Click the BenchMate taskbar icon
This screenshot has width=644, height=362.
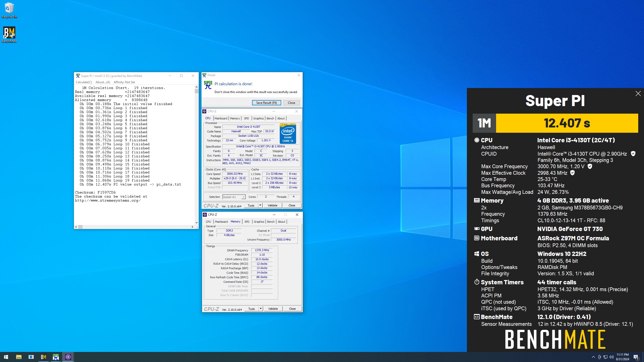pyautogui.click(x=43, y=357)
